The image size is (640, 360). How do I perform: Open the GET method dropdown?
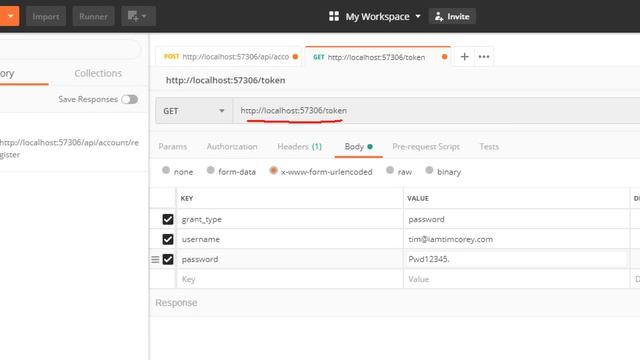point(194,111)
